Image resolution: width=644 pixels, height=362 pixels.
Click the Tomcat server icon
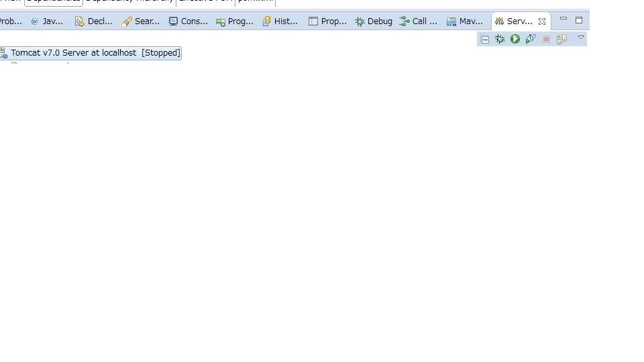(4, 53)
